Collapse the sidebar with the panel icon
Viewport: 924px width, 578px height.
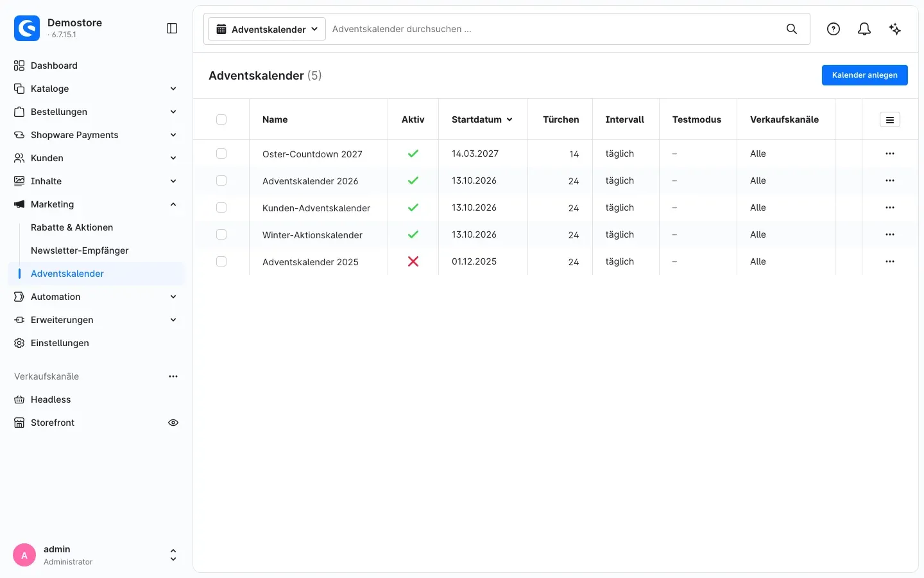pyautogui.click(x=172, y=28)
